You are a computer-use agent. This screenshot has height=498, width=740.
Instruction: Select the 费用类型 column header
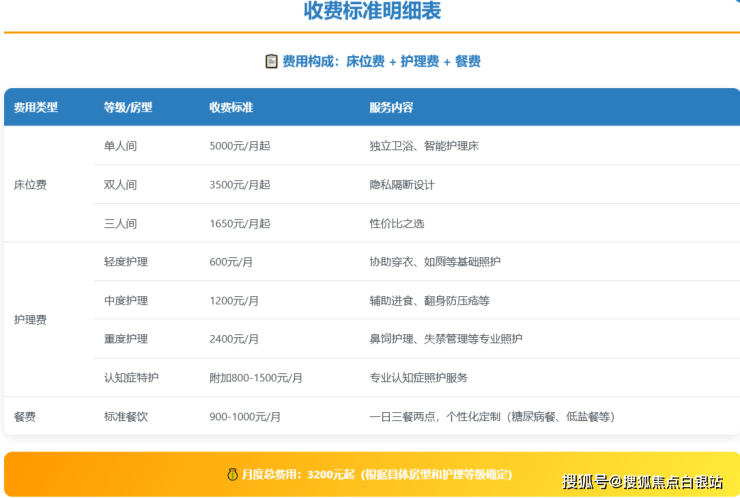36,107
